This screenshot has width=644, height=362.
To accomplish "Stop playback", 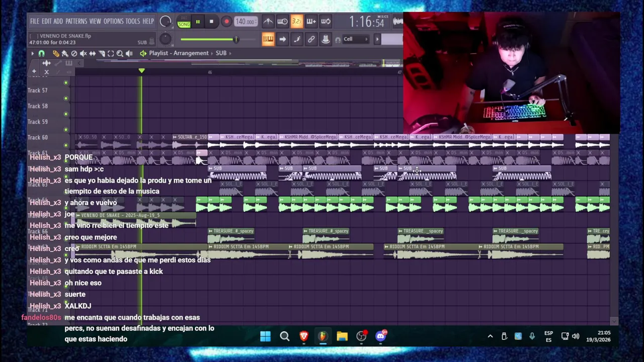I will [x=211, y=22].
